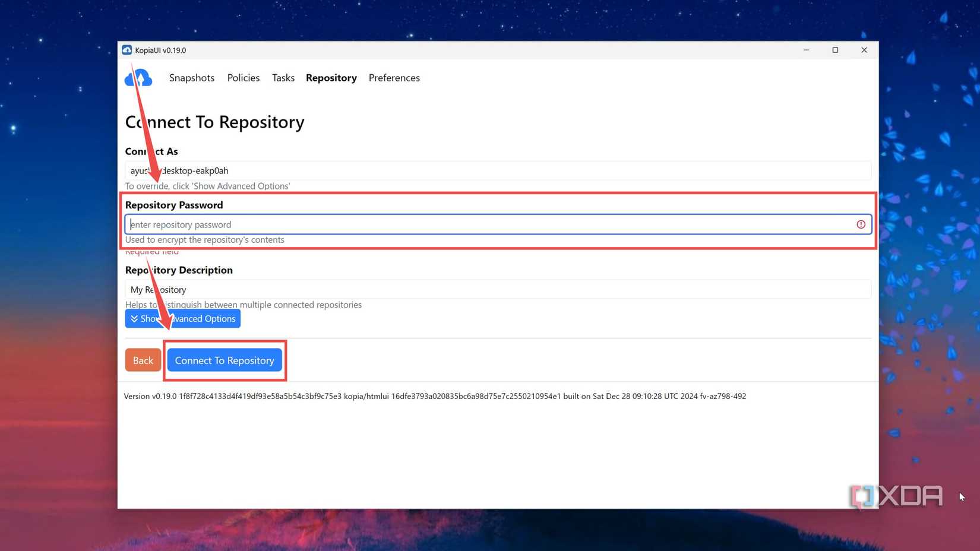
Task: Click the Show Advanced Options button
Action: click(182, 318)
